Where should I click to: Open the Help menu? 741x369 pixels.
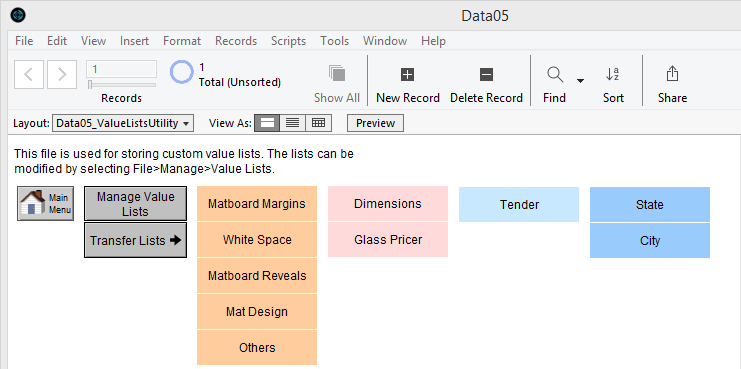pyautogui.click(x=433, y=41)
